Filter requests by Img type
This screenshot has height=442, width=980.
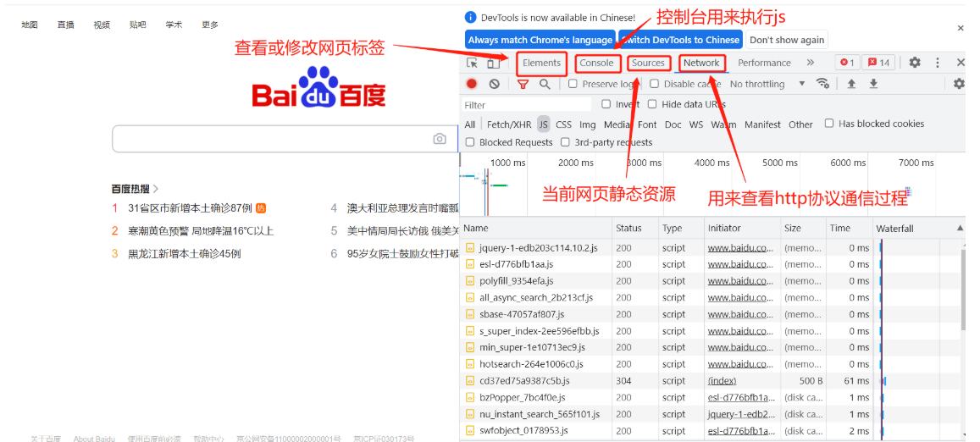click(x=588, y=124)
